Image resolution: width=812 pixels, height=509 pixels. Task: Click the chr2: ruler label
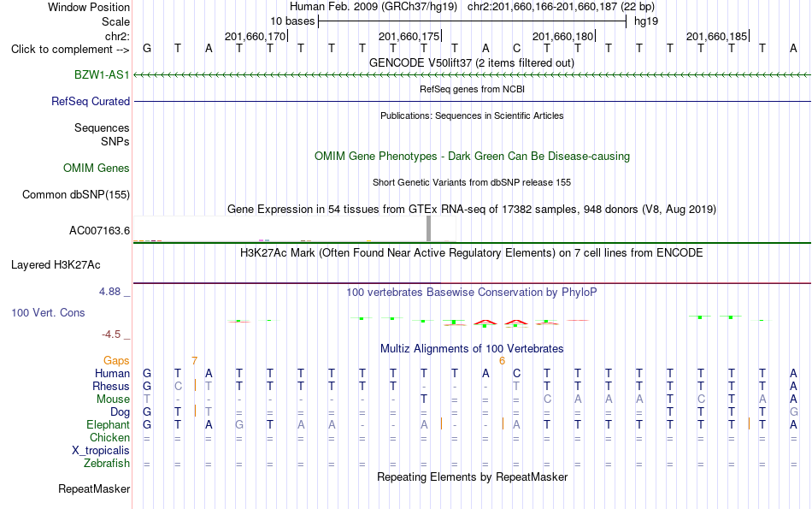coord(117,36)
